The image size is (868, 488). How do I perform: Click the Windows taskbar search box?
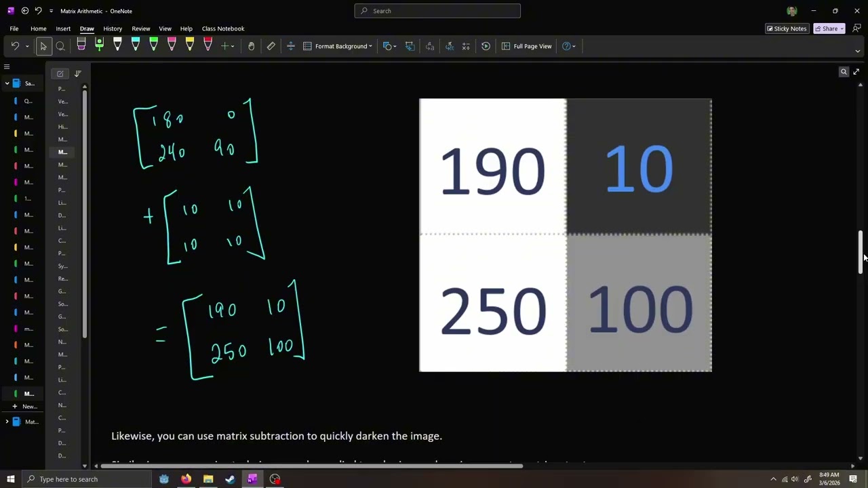coord(86,479)
